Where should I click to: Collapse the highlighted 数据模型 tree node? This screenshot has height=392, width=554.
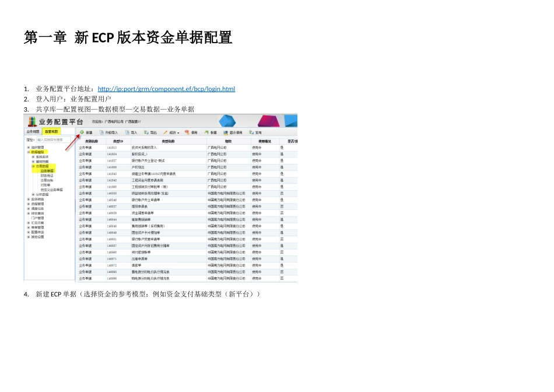pyautogui.click(x=28, y=152)
